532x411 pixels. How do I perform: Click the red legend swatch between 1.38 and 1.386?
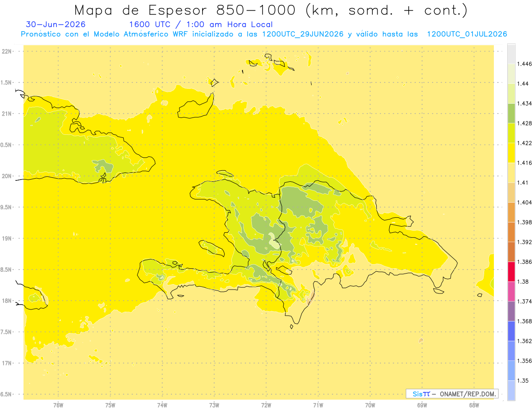pos(511,272)
